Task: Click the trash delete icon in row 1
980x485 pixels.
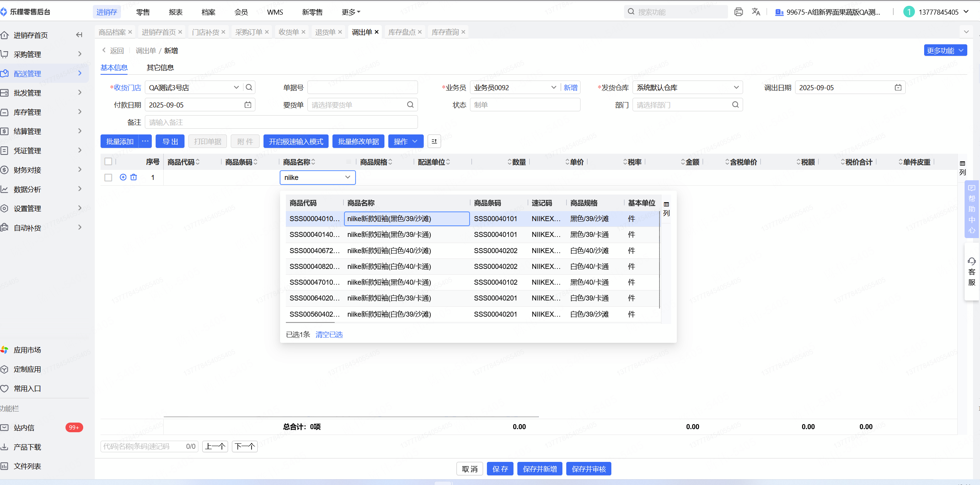Action: [x=134, y=177]
